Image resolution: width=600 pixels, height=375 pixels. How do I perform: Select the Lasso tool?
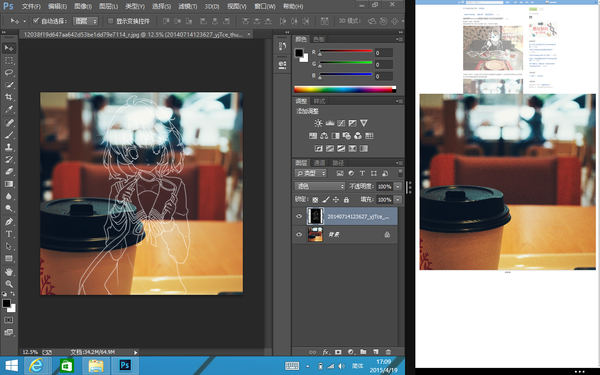[9, 72]
